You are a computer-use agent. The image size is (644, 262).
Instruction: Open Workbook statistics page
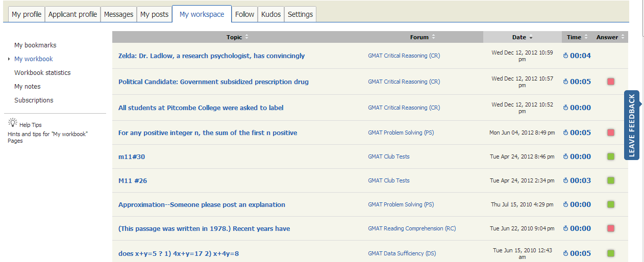[x=42, y=73]
